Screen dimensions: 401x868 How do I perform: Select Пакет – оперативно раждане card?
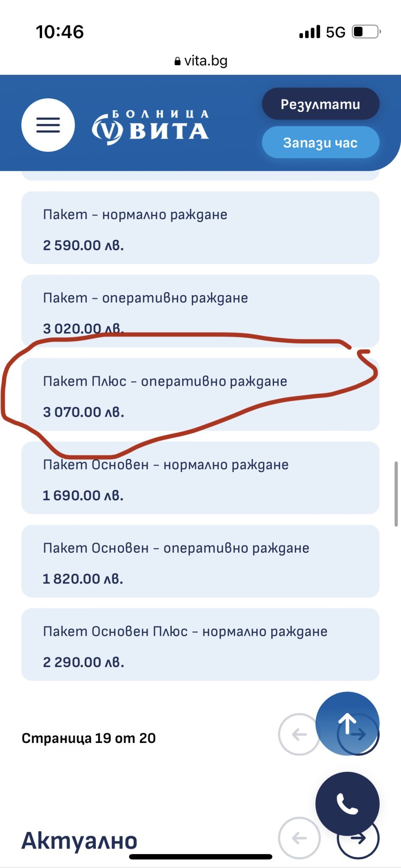pyautogui.click(x=200, y=311)
